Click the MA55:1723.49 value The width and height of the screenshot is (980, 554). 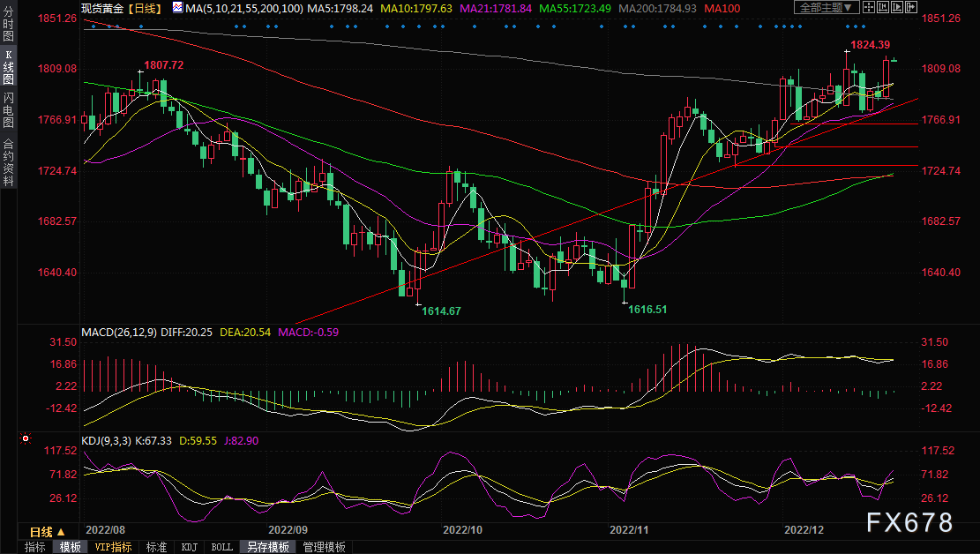coord(575,8)
